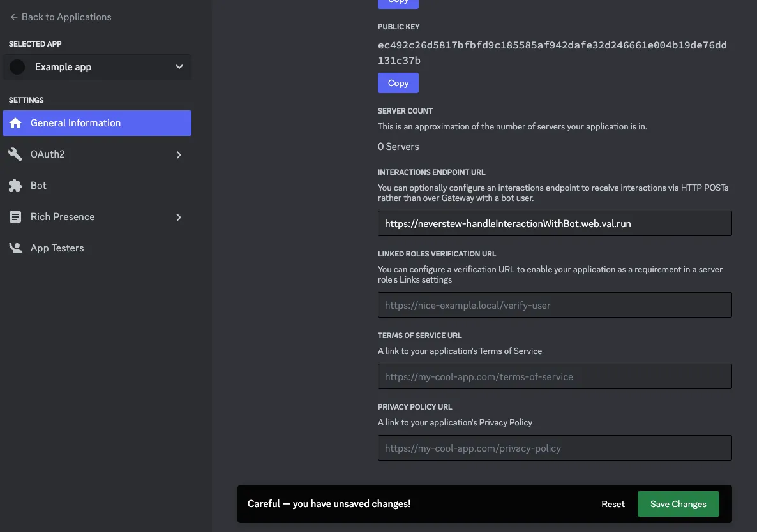
Task: Click the Example app avatar circle
Action: [x=18, y=67]
